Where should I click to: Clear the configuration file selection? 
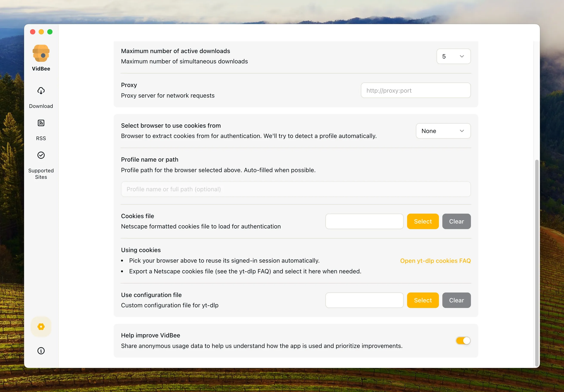pos(456,300)
